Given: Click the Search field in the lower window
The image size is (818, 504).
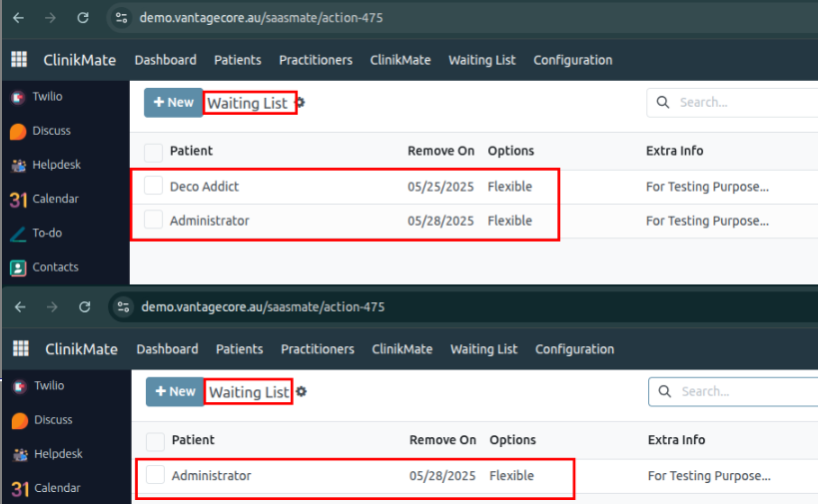Looking at the screenshot, I should [x=744, y=391].
